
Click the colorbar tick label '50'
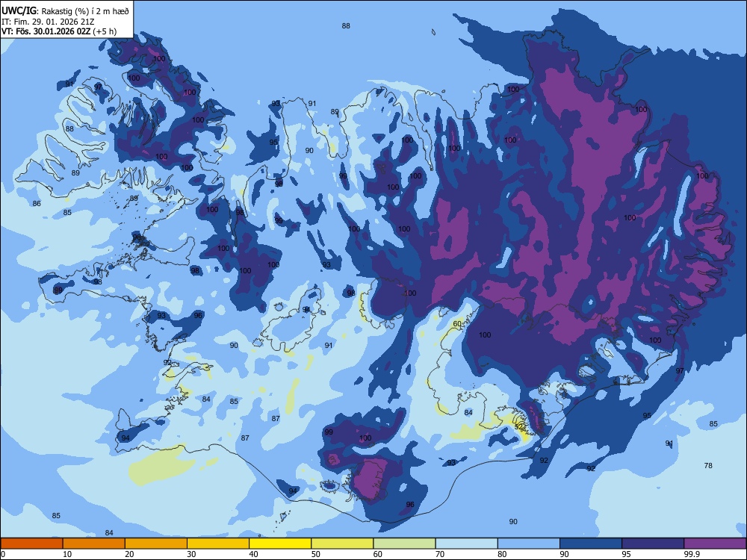tap(316, 554)
